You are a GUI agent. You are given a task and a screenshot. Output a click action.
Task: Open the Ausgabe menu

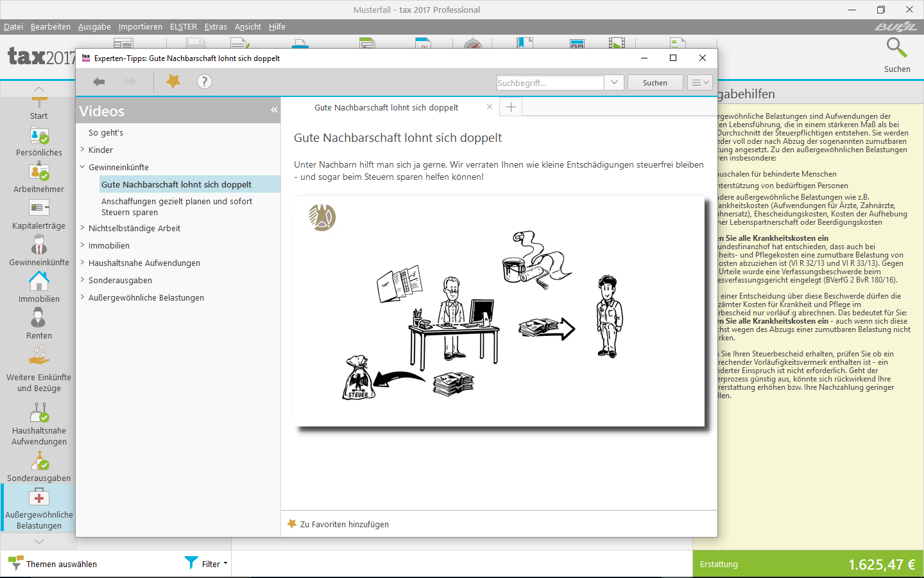point(94,26)
